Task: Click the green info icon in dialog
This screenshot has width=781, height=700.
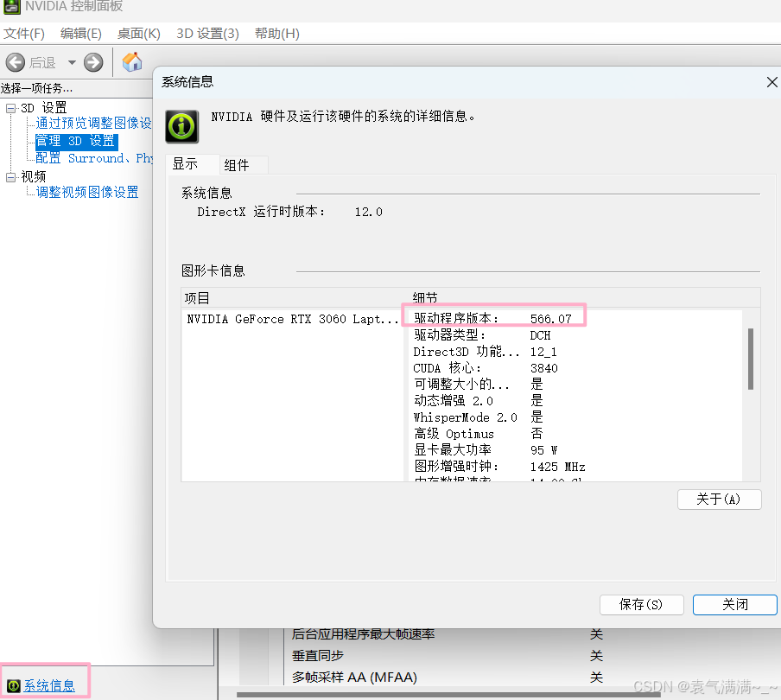Action: pyautogui.click(x=181, y=126)
